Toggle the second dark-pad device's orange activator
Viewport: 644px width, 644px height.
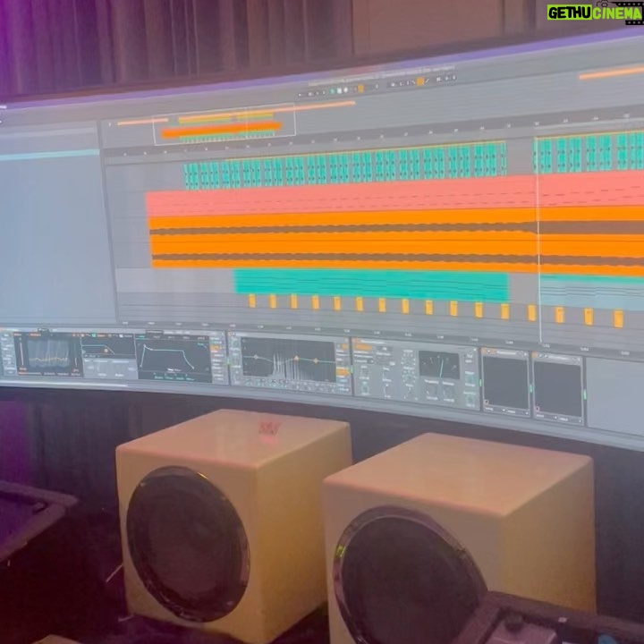(x=534, y=354)
